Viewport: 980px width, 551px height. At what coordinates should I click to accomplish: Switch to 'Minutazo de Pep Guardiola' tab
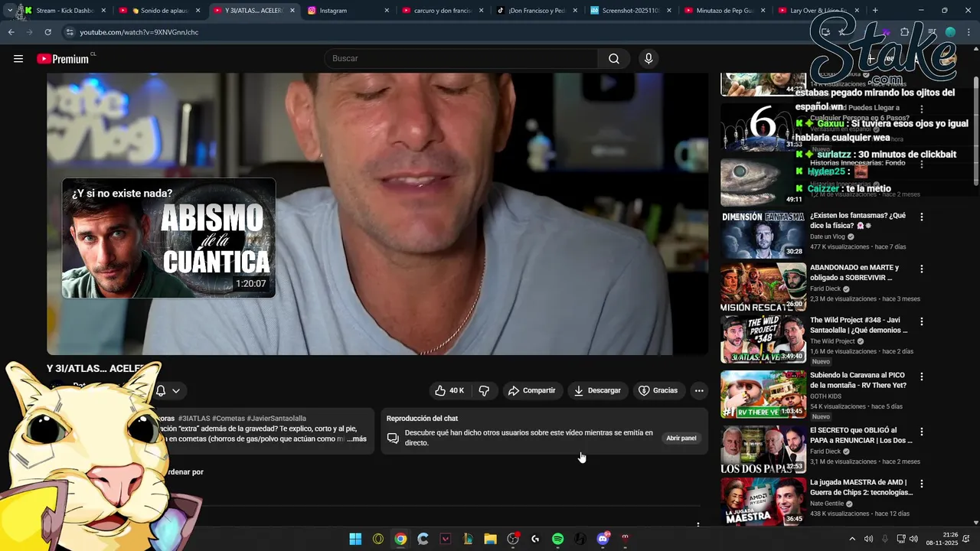(x=725, y=11)
